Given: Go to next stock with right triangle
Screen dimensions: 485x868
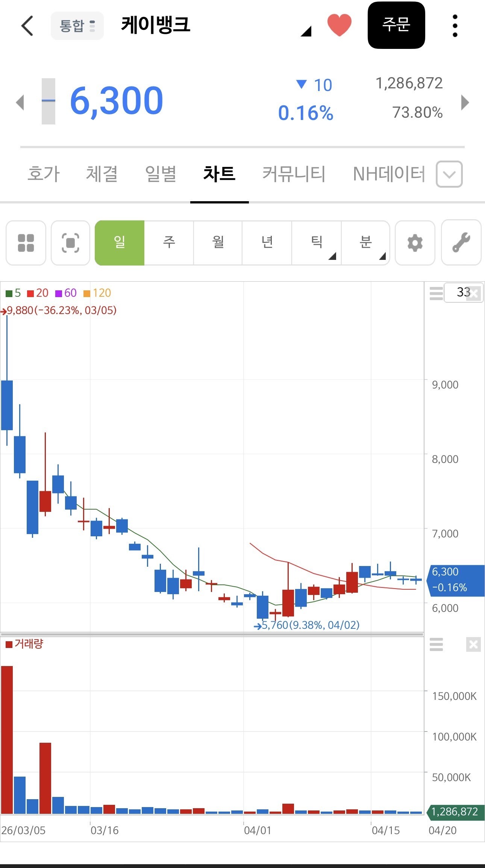Looking at the screenshot, I should pos(465,102).
